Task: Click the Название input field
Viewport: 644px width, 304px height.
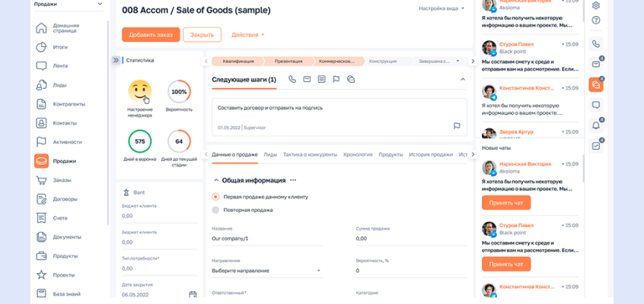Action: [266, 239]
